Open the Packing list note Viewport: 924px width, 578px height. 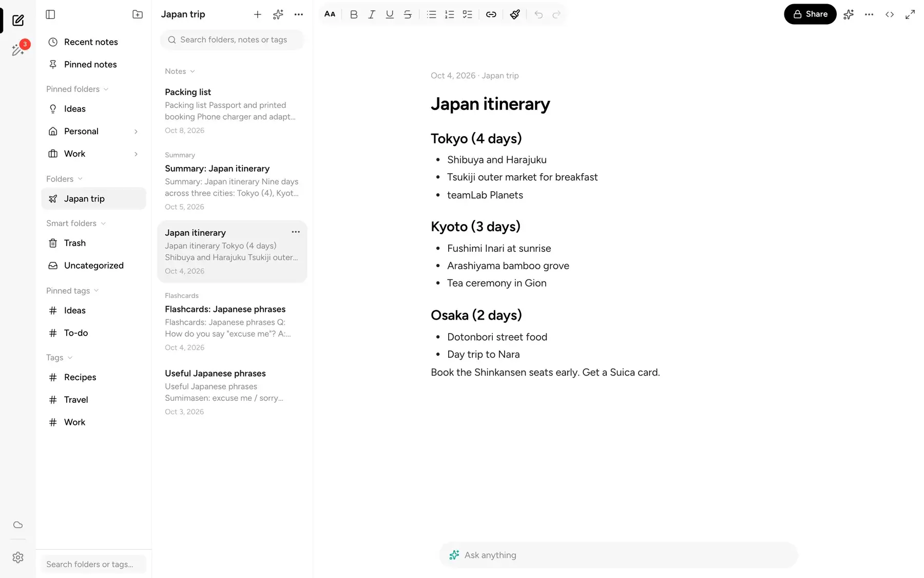232,110
